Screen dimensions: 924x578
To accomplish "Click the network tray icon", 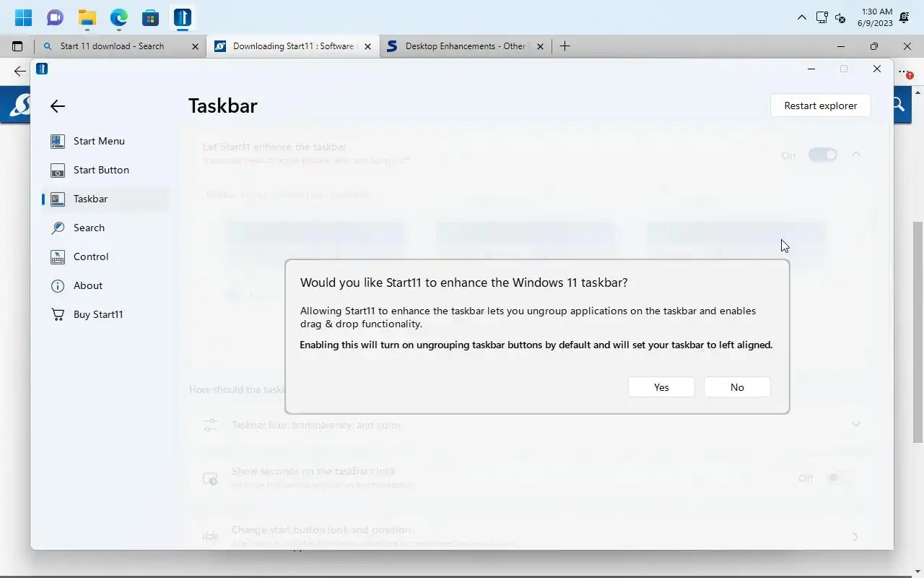I will pyautogui.click(x=821, y=17).
